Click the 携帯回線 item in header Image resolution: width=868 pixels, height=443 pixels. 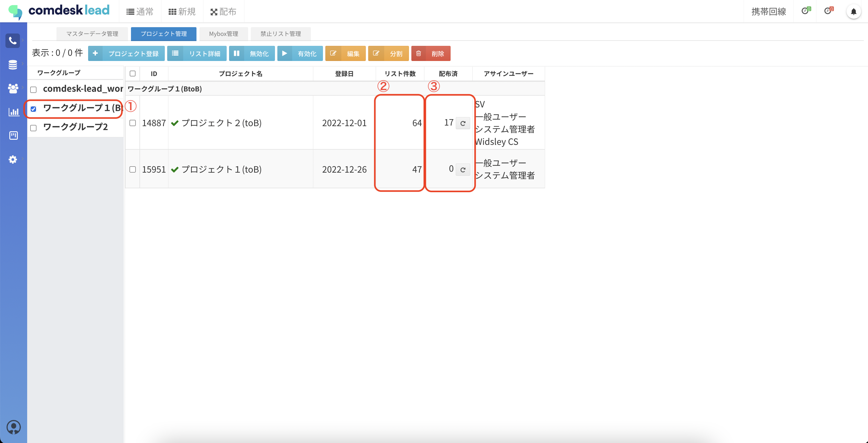tap(768, 12)
